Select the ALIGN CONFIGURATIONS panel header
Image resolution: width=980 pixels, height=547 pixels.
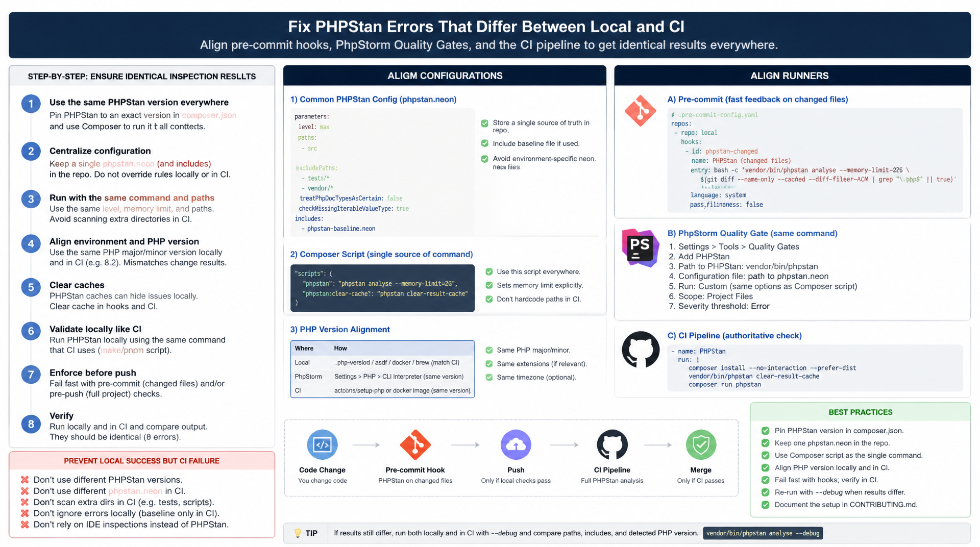pyautogui.click(x=445, y=76)
